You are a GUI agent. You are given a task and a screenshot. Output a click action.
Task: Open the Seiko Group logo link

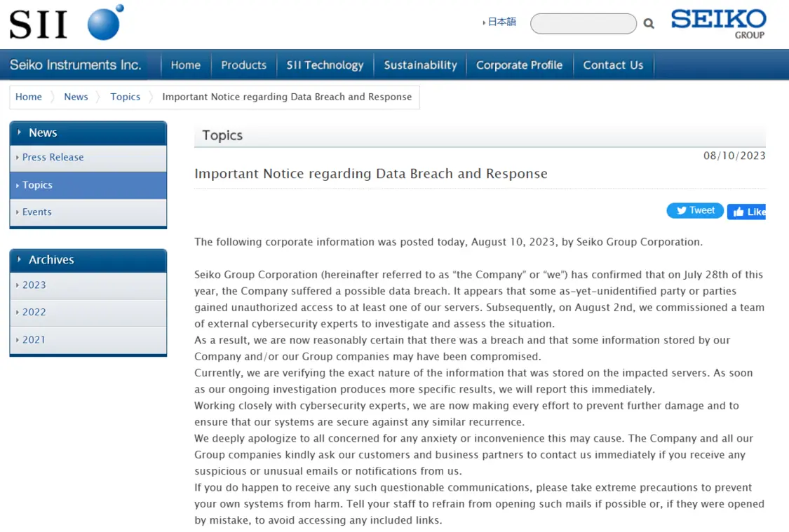[x=718, y=24]
